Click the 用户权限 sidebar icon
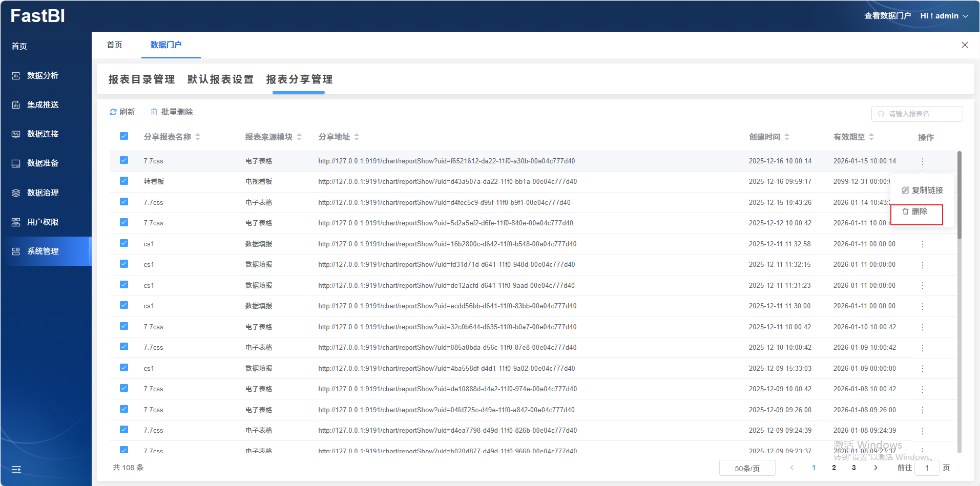The height and width of the screenshot is (486, 980). [16, 222]
